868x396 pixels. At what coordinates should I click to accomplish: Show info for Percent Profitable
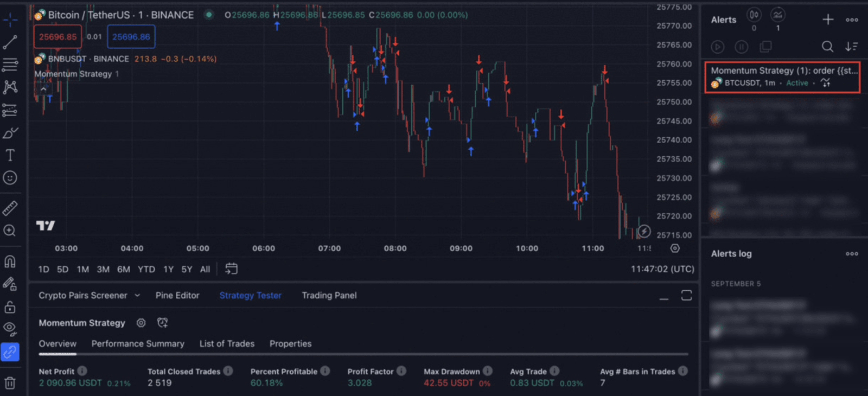pyautogui.click(x=325, y=371)
